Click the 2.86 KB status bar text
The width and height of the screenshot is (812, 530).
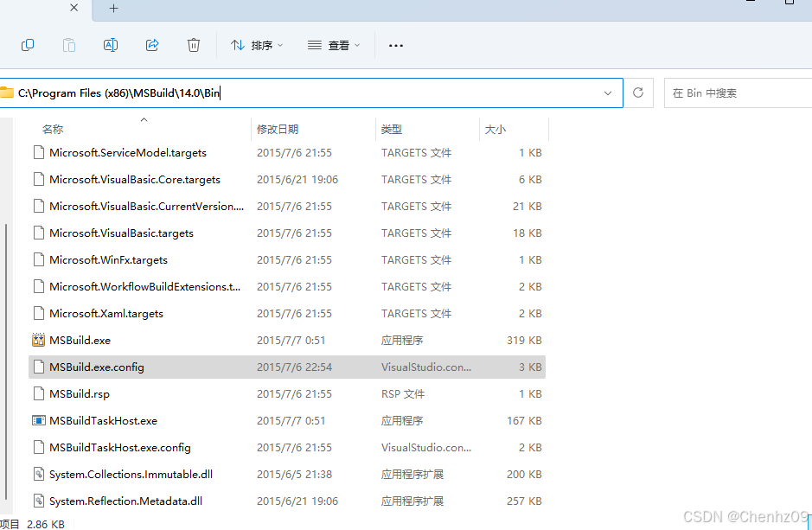click(46, 524)
